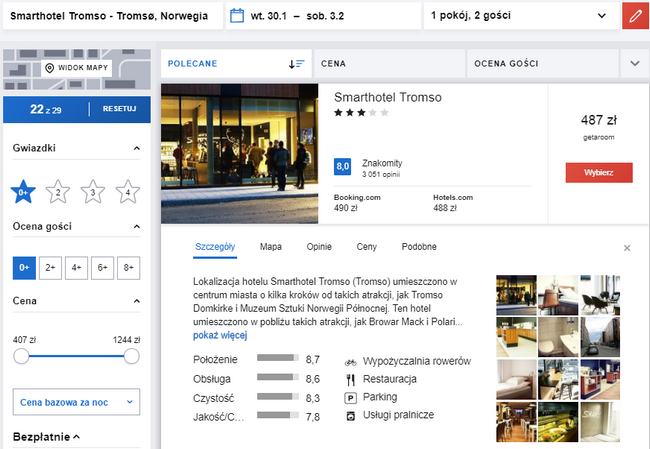The height and width of the screenshot is (449, 650).
Task: Select guest rating 2+ filter
Action: 50,268
